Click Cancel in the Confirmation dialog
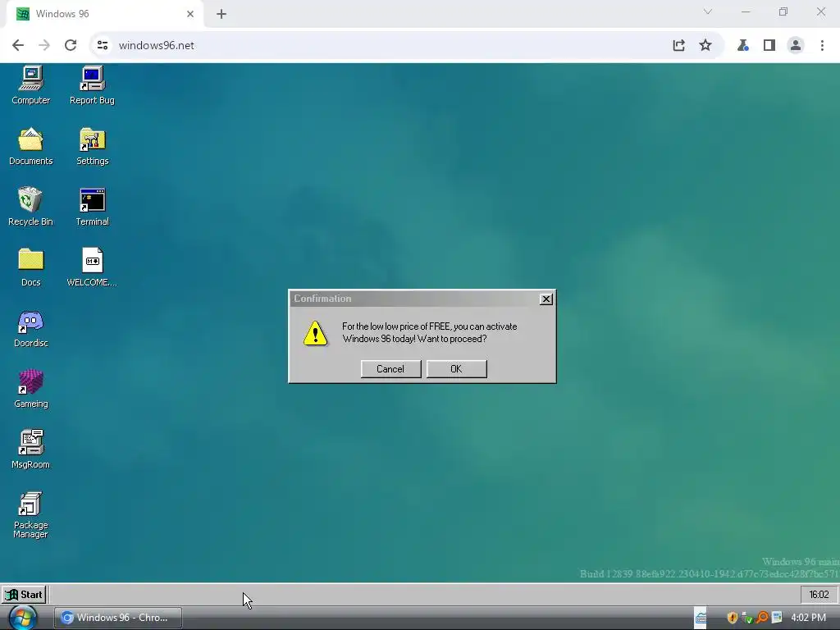 click(390, 368)
